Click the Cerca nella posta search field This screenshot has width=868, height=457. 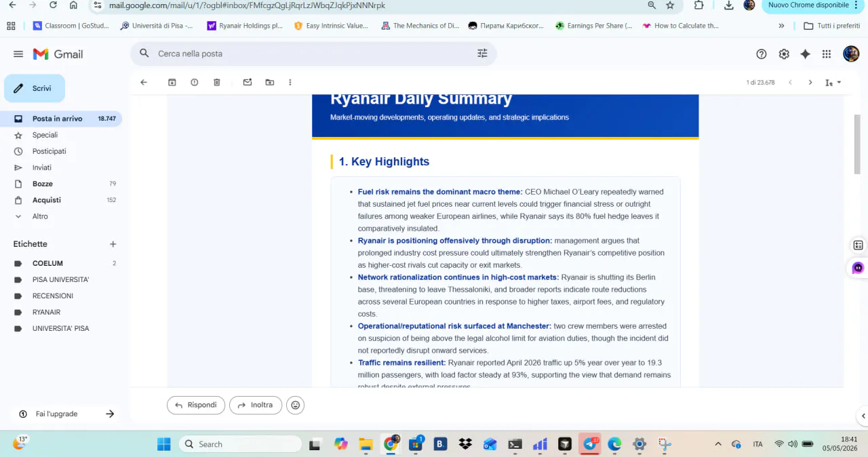[x=312, y=54]
